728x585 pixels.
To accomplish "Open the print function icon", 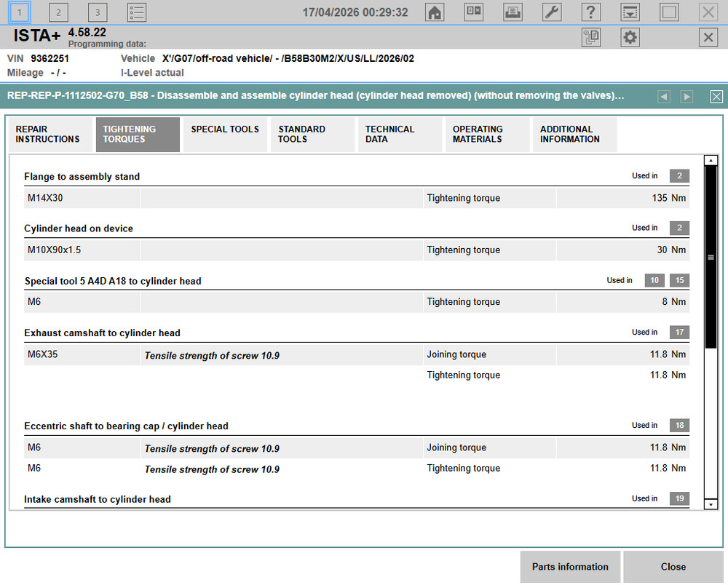I will 513,12.
